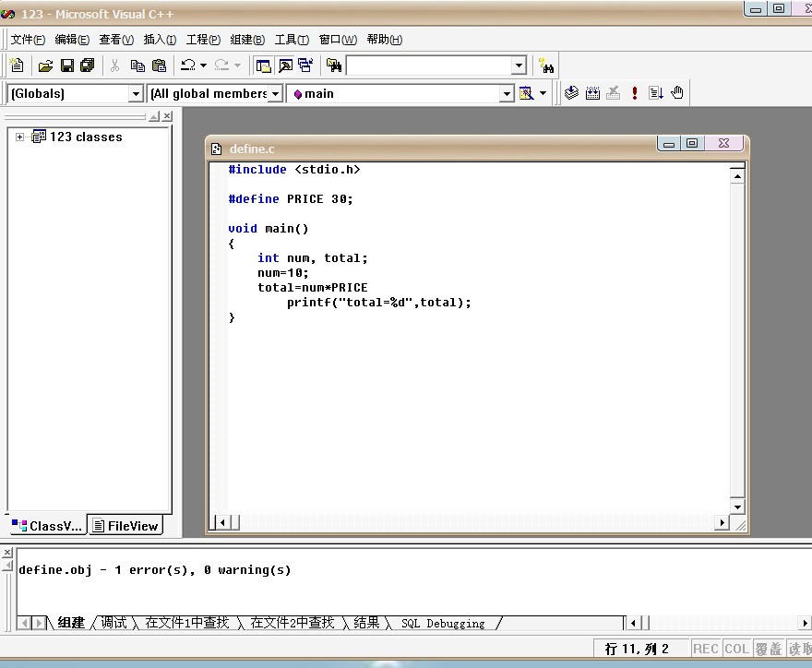The width and height of the screenshot is (812, 668).
Task: Click the total=num*PRICE code line
Action: point(313,287)
